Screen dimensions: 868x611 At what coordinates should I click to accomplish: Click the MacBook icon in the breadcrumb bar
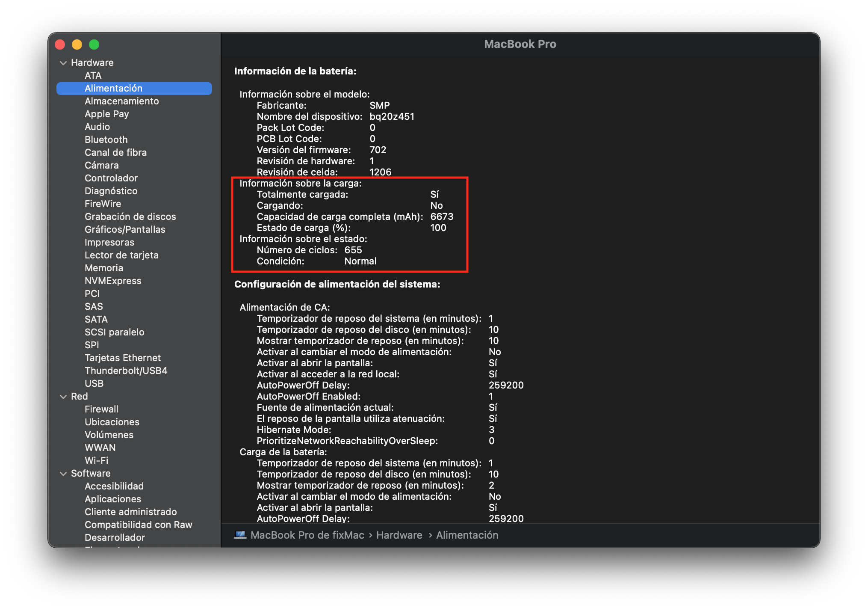tap(241, 535)
